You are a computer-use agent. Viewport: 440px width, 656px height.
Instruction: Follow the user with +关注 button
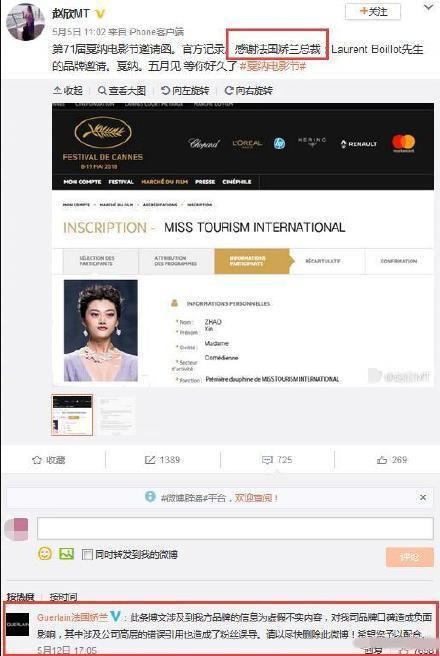[x=372, y=11]
